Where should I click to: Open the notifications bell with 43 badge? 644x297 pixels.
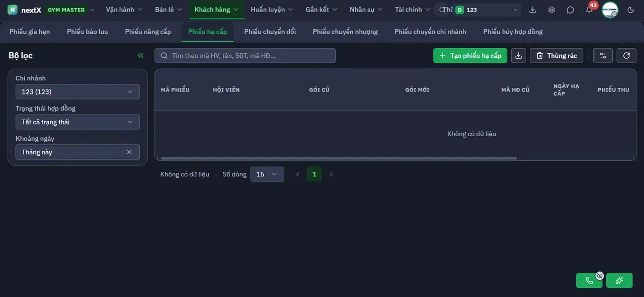[589, 10]
